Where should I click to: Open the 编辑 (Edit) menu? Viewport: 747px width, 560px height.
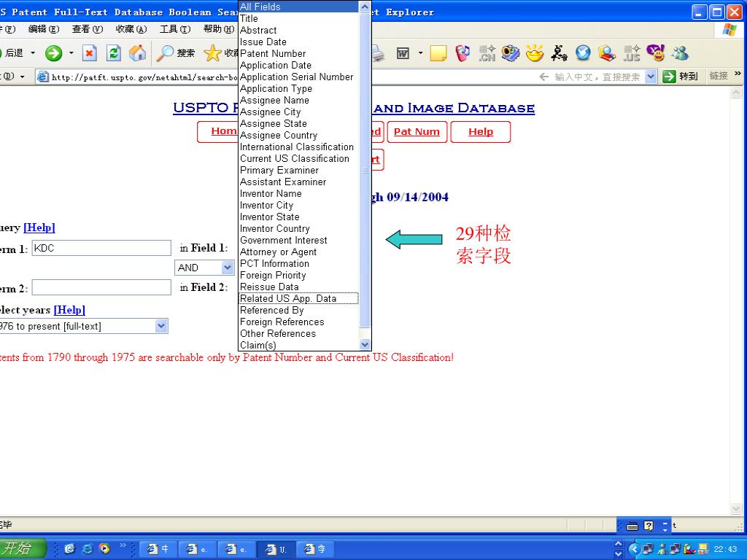pos(43,29)
